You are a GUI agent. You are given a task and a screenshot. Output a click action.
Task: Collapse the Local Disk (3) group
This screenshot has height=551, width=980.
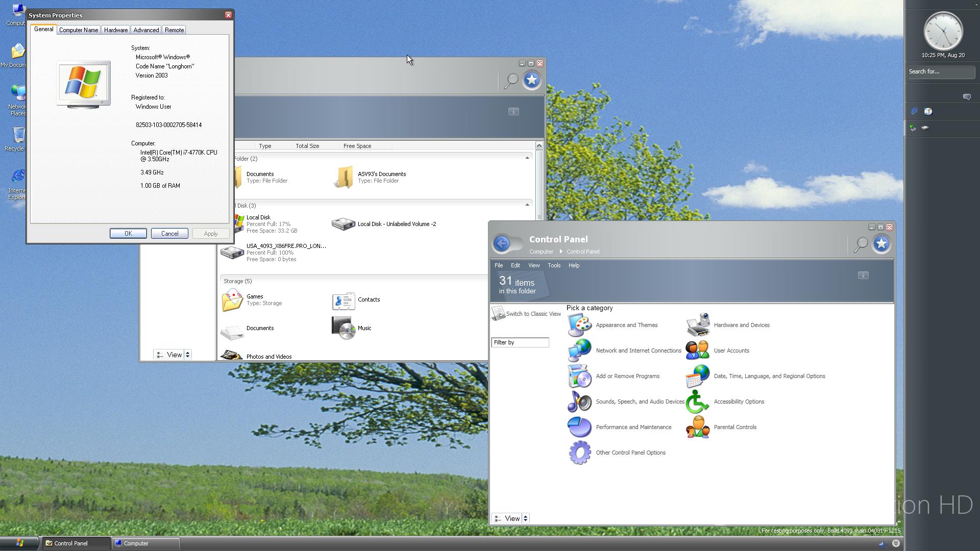pyautogui.click(x=527, y=205)
